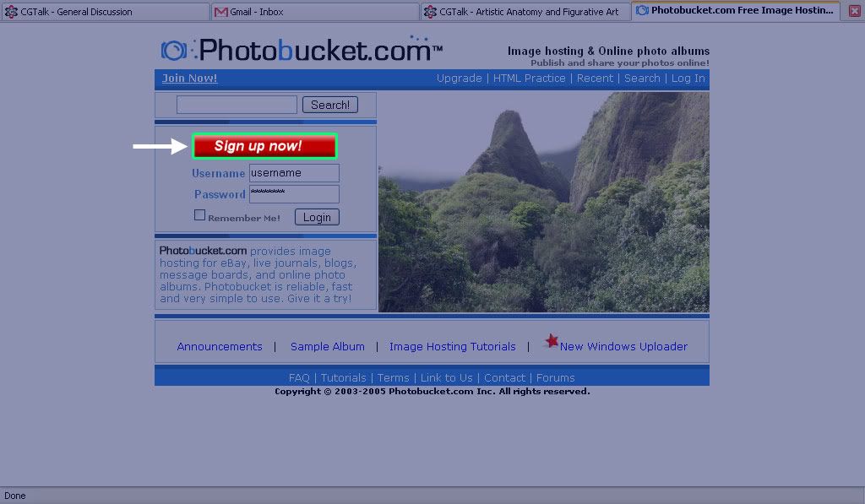This screenshot has width=865, height=504.
Task: Click the Photobucket.com name in description text
Action: pyautogui.click(x=203, y=251)
